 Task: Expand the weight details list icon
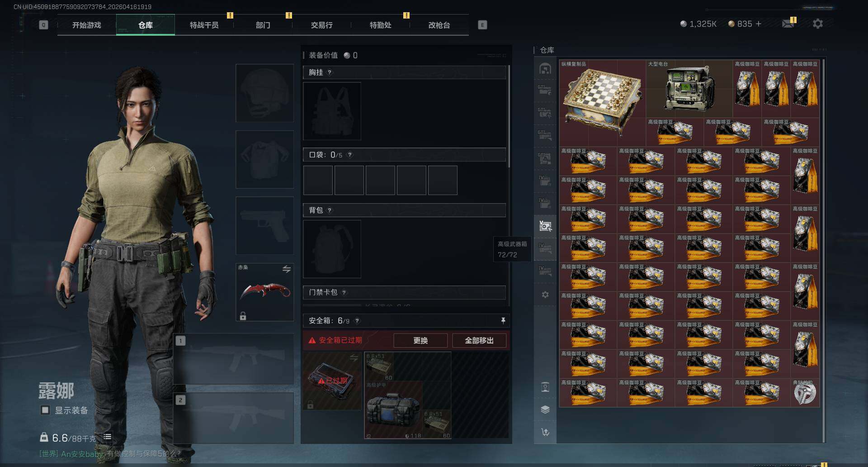[108, 437]
